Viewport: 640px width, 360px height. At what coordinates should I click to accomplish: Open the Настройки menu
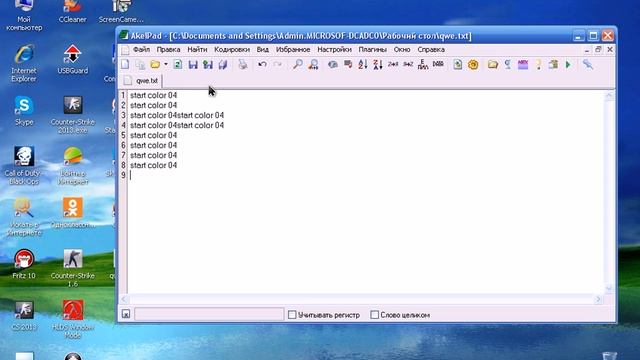(334, 49)
